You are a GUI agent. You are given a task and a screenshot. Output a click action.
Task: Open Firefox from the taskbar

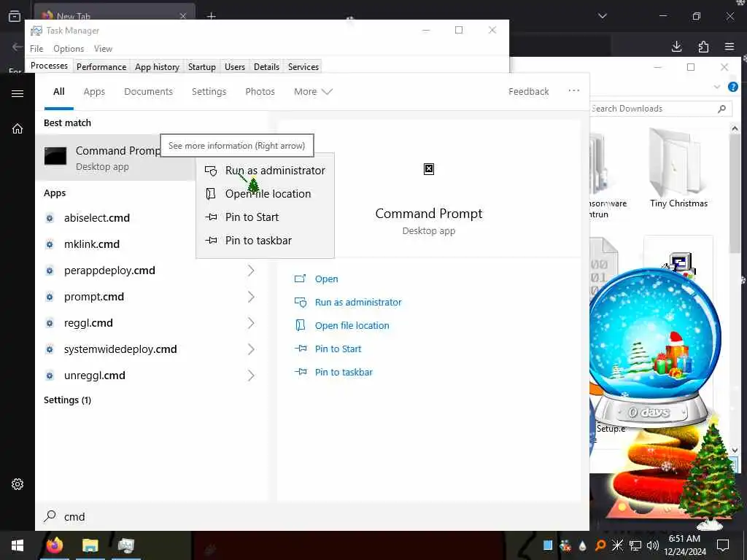[x=55, y=545]
